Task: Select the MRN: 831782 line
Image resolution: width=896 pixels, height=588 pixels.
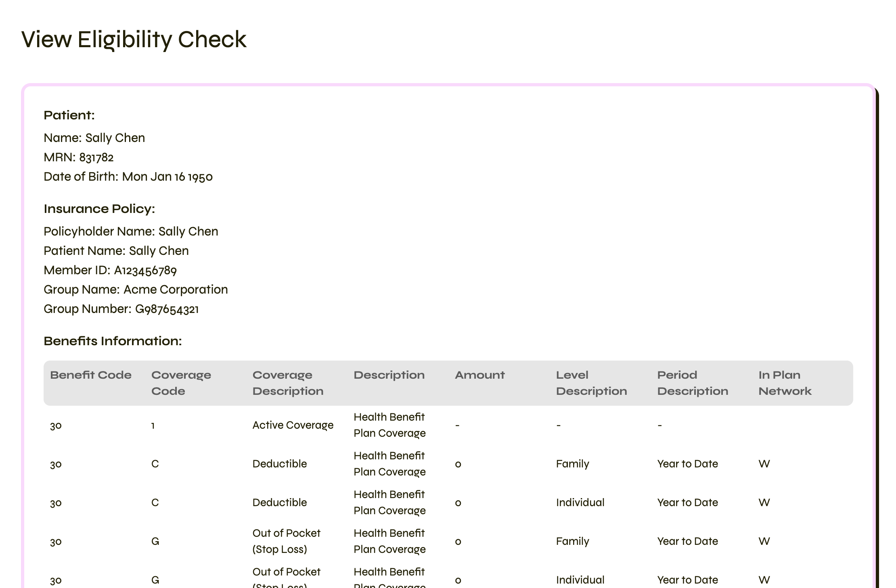Action: pos(79,157)
